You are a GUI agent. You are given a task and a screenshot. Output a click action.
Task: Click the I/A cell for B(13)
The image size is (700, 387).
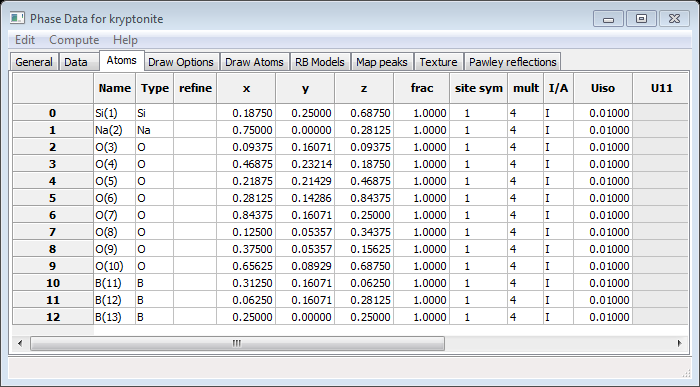558,317
